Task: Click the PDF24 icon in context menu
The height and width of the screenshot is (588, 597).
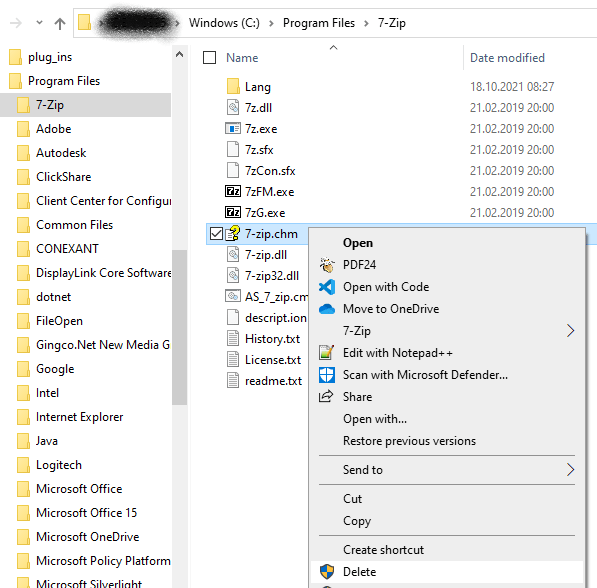Action: tap(327, 265)
